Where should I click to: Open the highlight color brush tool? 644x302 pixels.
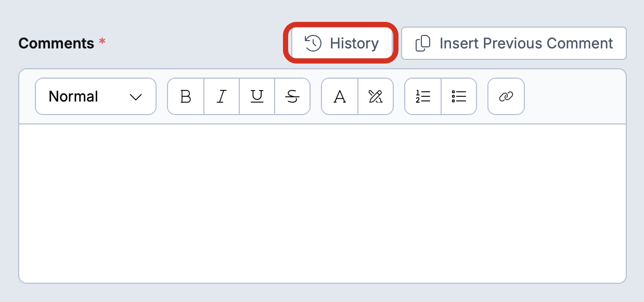(x=376, y=96)
